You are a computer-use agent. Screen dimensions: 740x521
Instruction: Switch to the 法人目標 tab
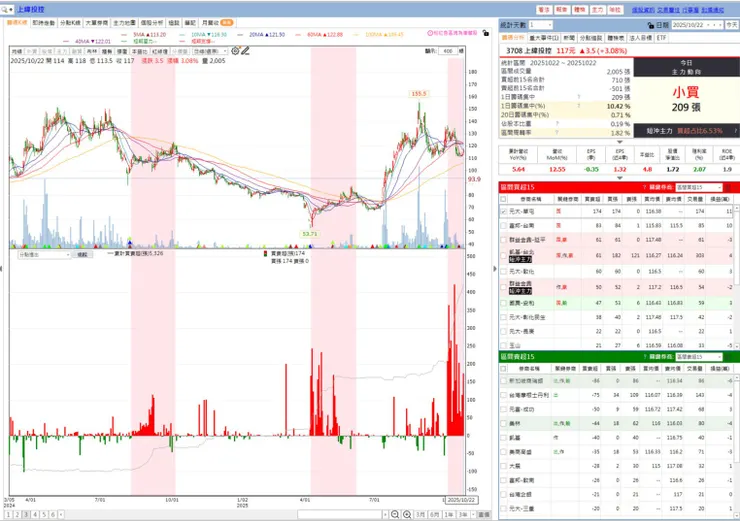point(640,38)
